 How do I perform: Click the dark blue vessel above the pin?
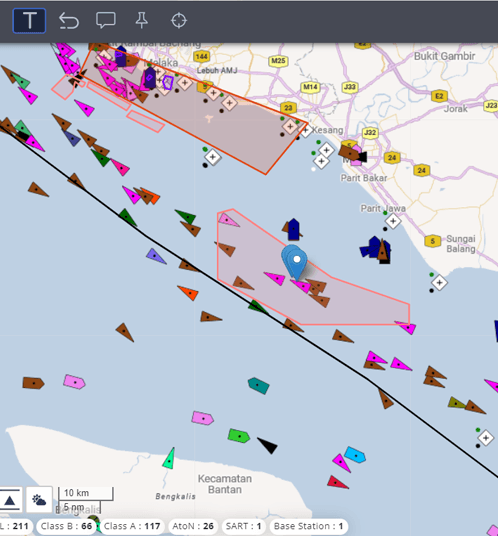point(294,229)
